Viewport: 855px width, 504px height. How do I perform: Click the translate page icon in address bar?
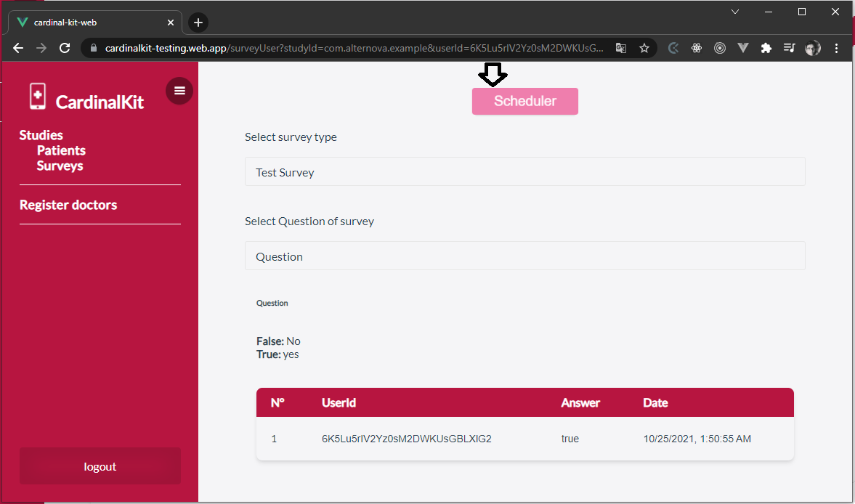pos(621,48)
